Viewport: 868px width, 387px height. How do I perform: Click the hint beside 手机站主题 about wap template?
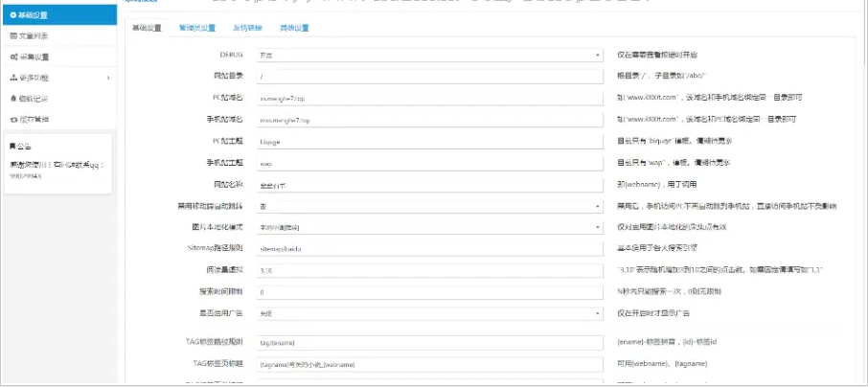[x=674, y=164]
